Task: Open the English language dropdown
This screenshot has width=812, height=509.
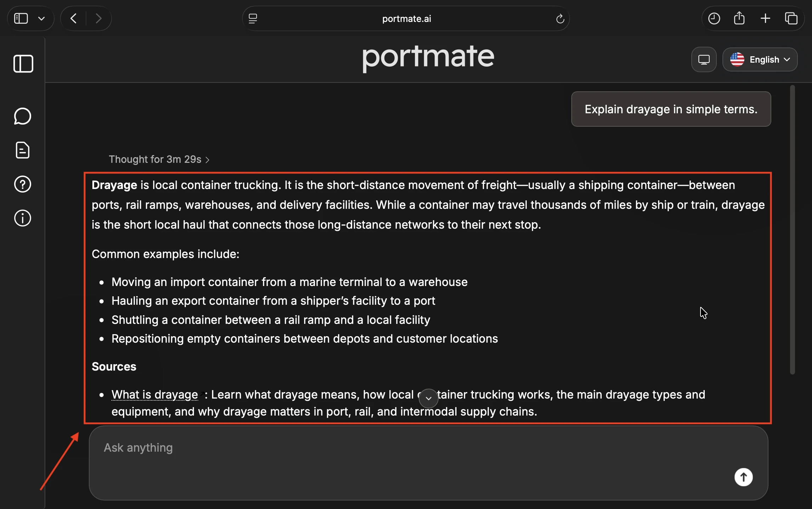Action: (760, 59)
